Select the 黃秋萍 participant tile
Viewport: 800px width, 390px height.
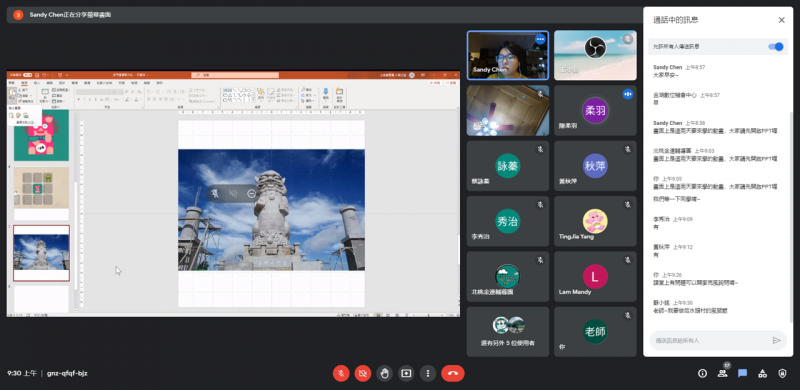(x=595, y=165)
